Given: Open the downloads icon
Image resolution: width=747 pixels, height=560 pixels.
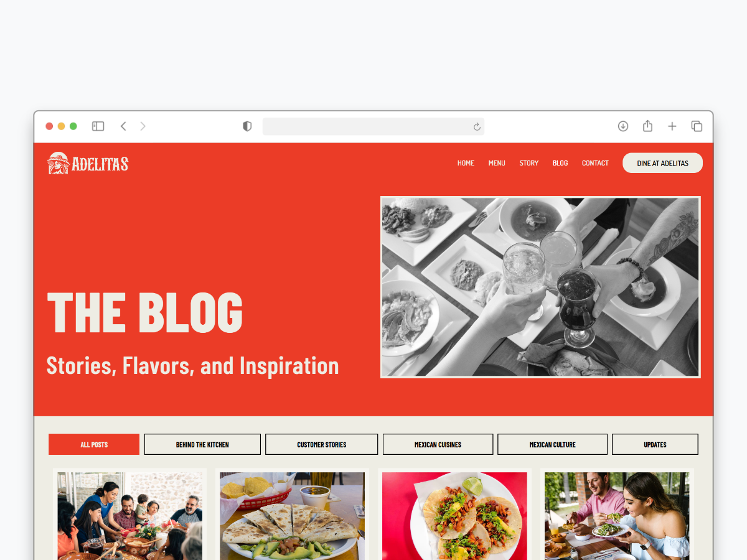Looking at the screenshot, I should 623,126.
